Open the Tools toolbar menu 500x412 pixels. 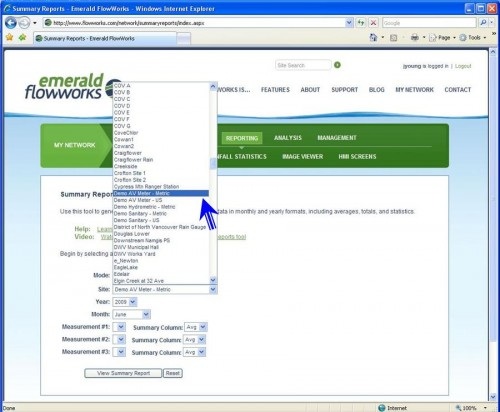tap(473, 38)
